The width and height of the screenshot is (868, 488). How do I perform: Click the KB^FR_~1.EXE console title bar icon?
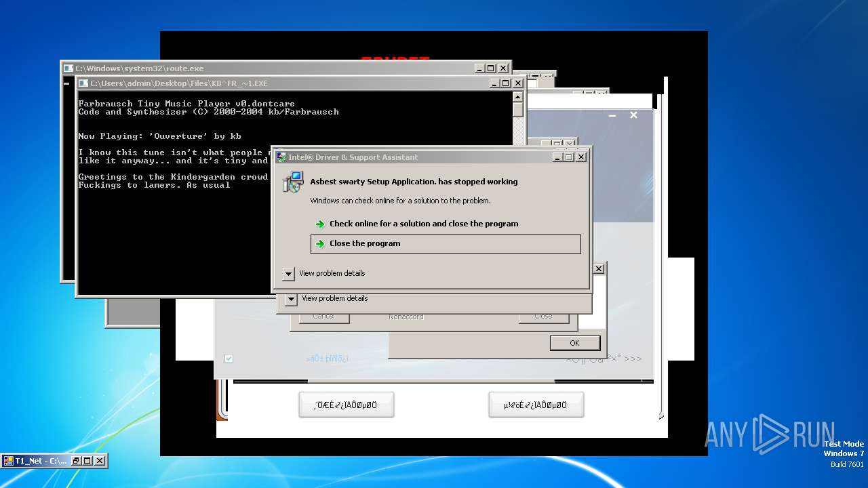(83, 83)
